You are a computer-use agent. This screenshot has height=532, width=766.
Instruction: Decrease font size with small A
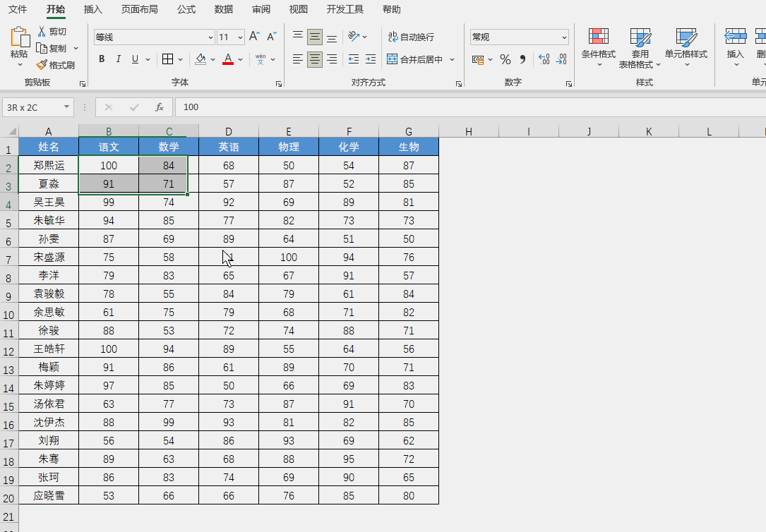[x=272, y=37]
